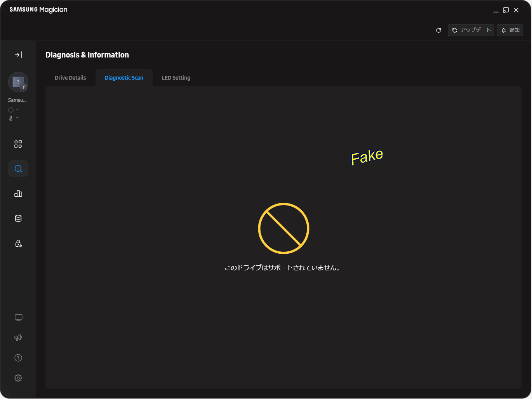Open the 通知 notifications button
Viewport: 532px width, 399px height.
point(510,30)
